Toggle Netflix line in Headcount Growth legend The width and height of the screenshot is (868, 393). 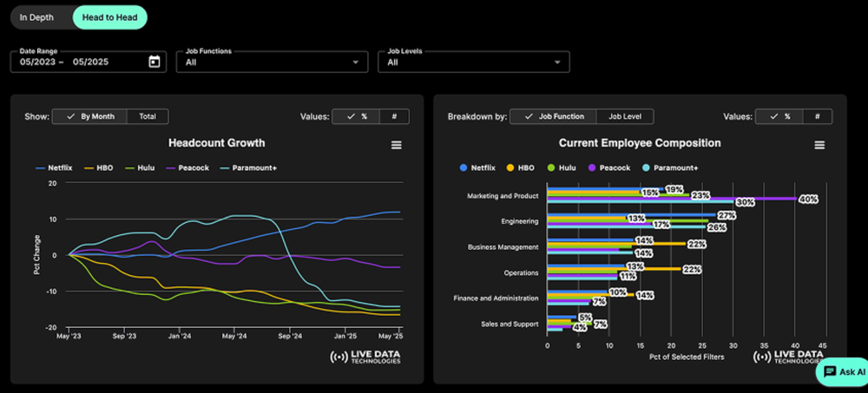tap(55, 167)
